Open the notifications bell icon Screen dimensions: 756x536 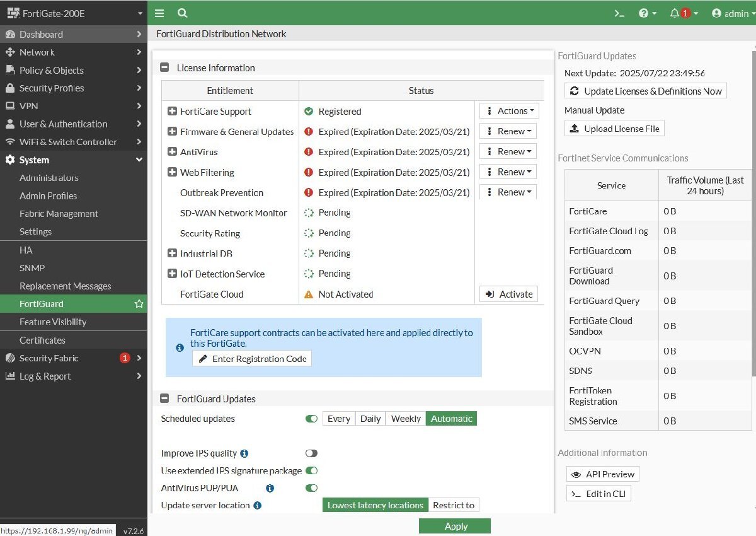coord(683,13)
